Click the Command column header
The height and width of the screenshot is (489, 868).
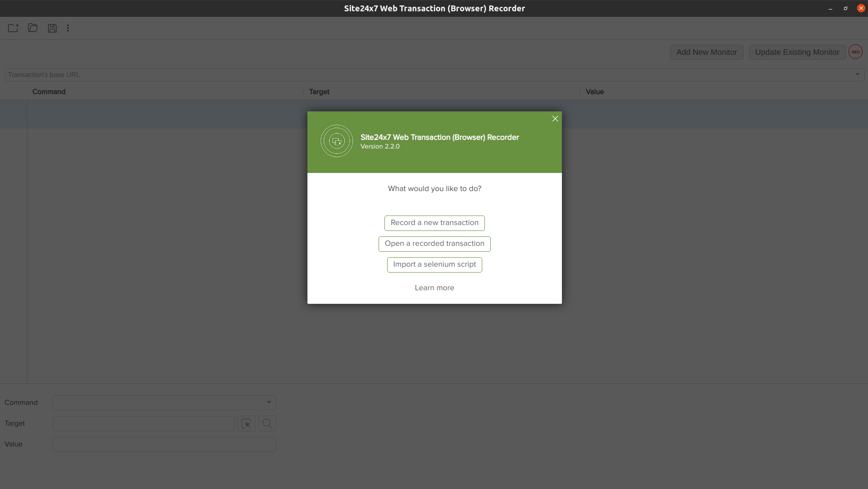[x=49, y=92]
